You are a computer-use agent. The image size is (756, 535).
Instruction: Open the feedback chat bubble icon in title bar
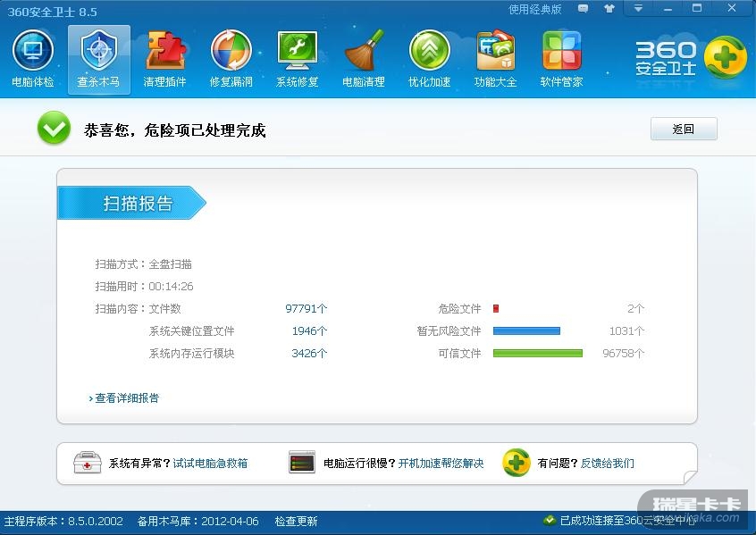(x=583, y=9)
